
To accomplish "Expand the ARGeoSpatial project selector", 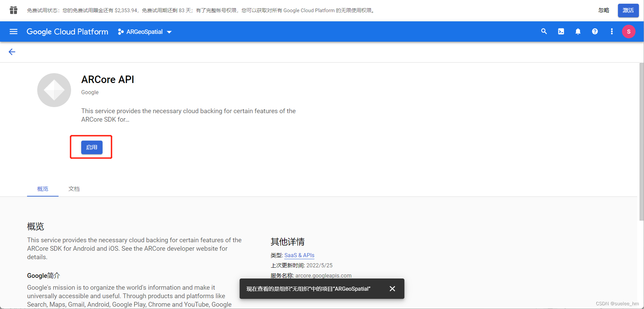I will (x=145, y=32).
